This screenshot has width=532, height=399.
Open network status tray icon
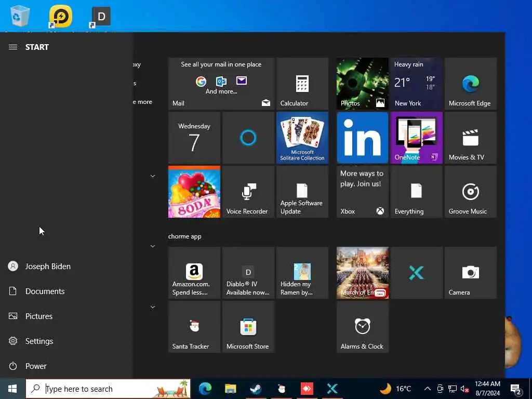453,389
